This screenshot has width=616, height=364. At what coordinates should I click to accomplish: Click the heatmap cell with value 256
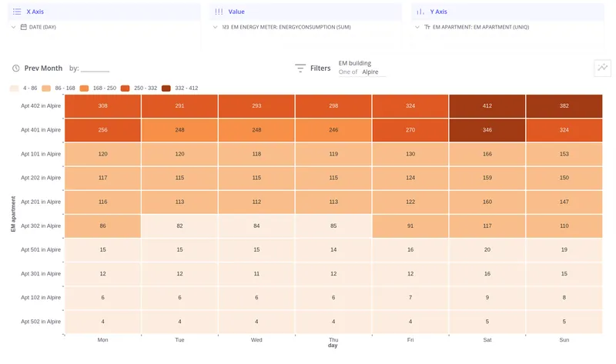coord(103,130)
